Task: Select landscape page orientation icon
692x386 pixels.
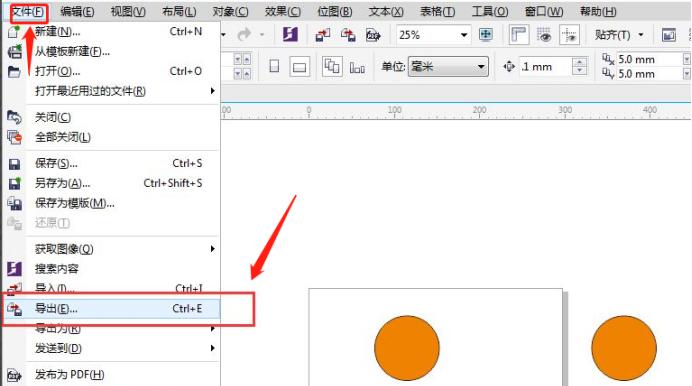Action: tap(300, 67)
